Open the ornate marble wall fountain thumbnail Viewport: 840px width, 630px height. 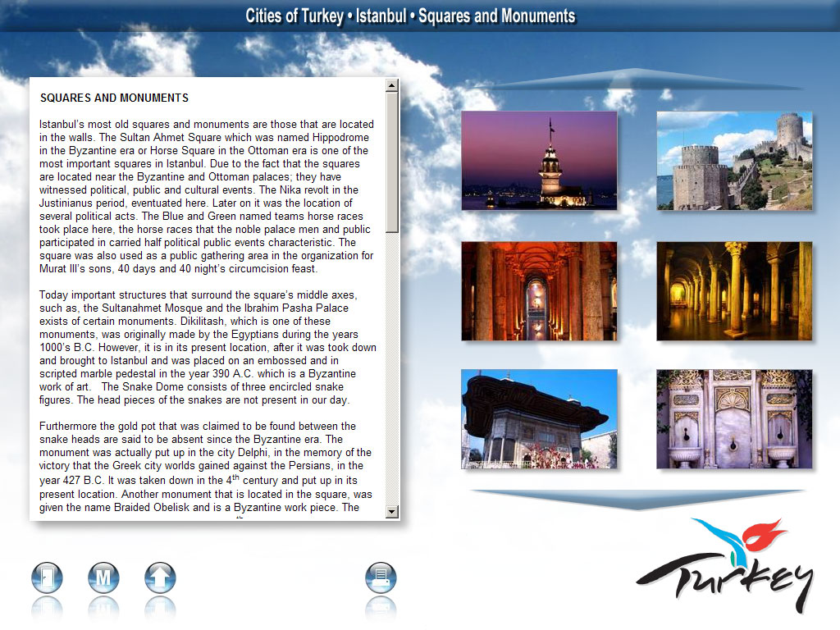tap(734, 419)
